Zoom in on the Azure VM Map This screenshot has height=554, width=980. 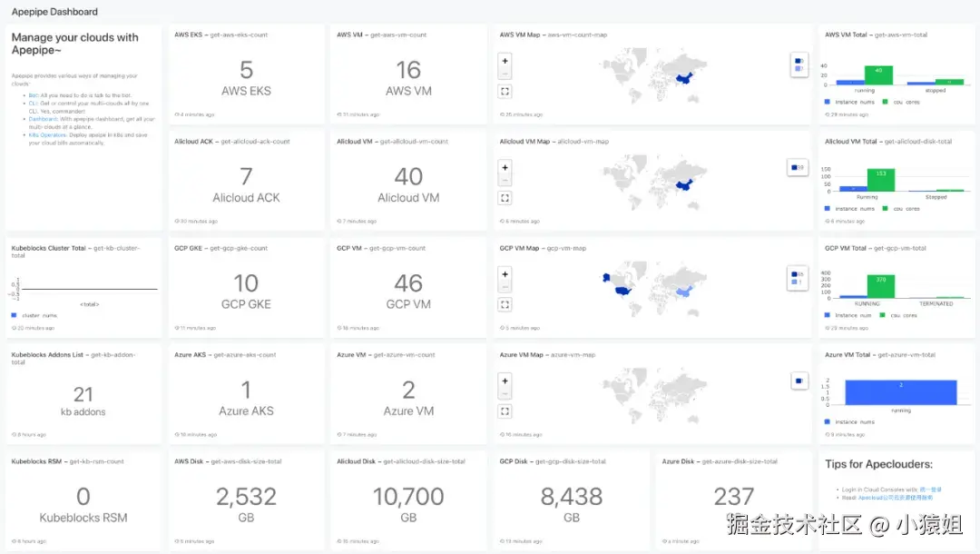pyautogui.click(x=505, y=381)
